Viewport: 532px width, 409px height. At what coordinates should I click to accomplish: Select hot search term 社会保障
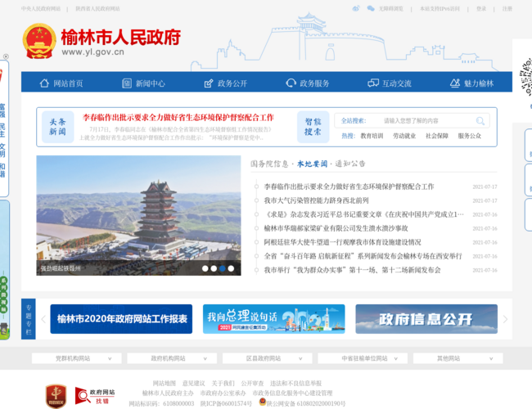pyautogui.click(x=437, y=136)
